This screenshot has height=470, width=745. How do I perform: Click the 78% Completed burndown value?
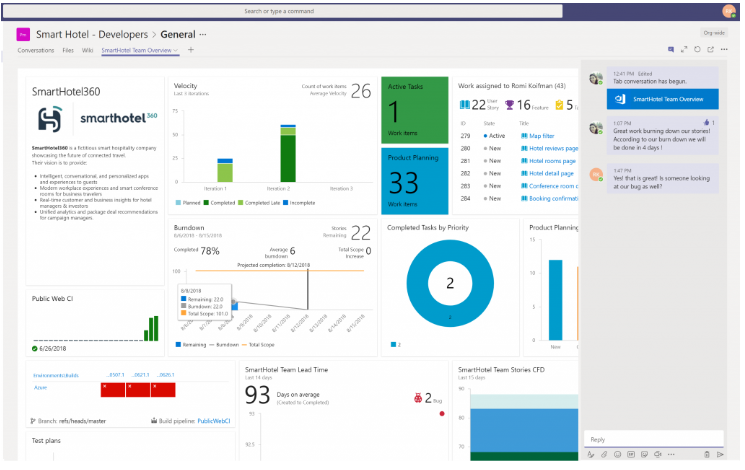point(210,251)
